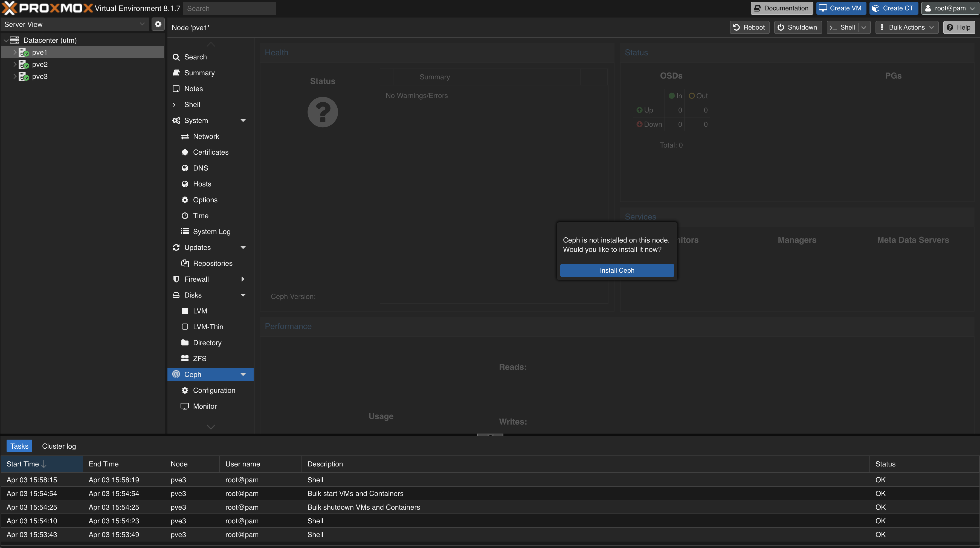
Task: Collapse the System section arrow
Action: pos(243,121)
